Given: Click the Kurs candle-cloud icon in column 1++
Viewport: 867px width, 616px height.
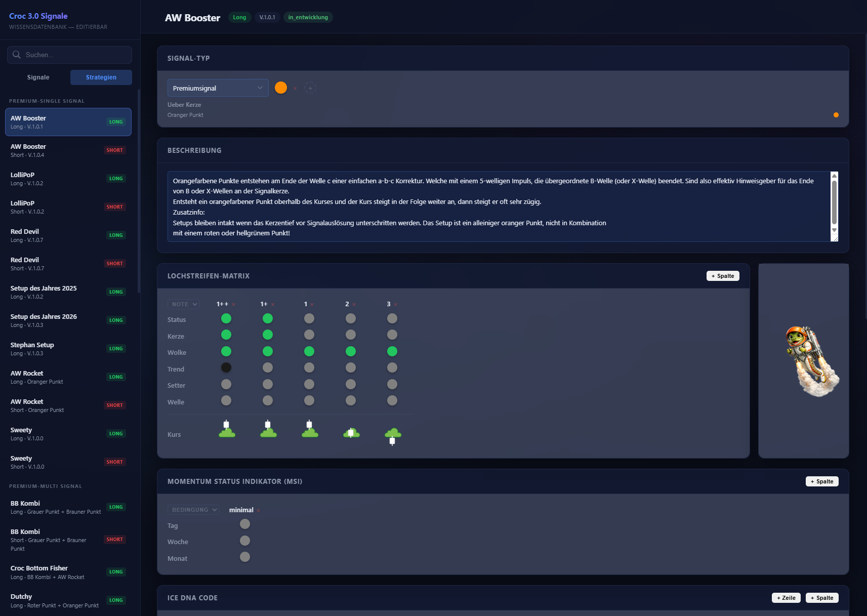Looking at the screenshot, I should (x=227, y=429).
